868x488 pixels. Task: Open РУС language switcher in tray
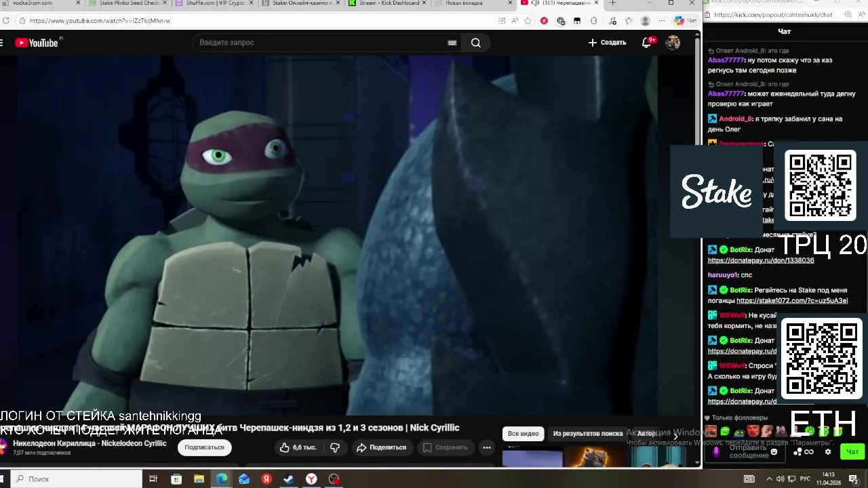805,479
